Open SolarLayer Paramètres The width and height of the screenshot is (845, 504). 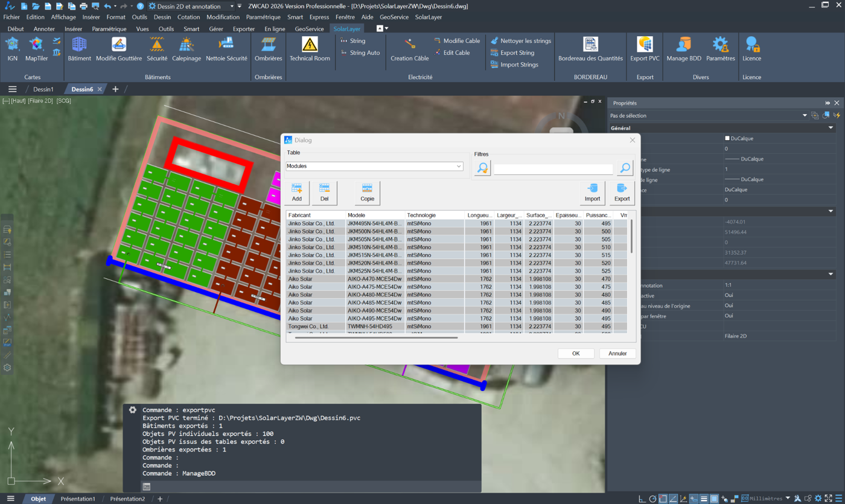click(721, 49)
